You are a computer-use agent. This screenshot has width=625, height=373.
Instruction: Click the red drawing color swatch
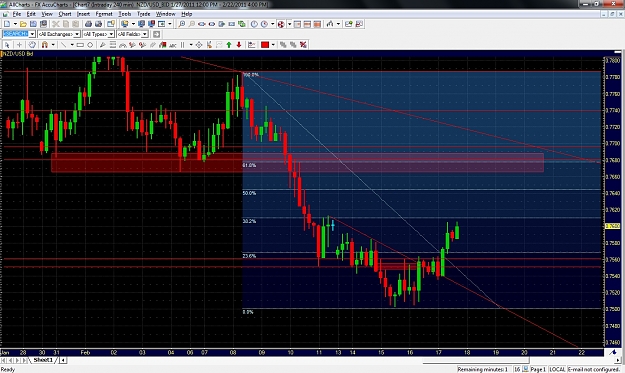265,45
